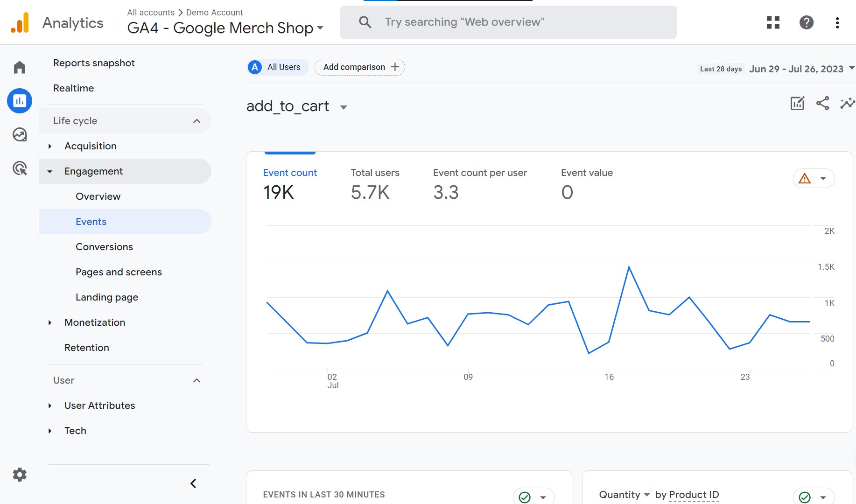Open the Conversions report
Screen dimensions: 856x504
pos(104,247)
